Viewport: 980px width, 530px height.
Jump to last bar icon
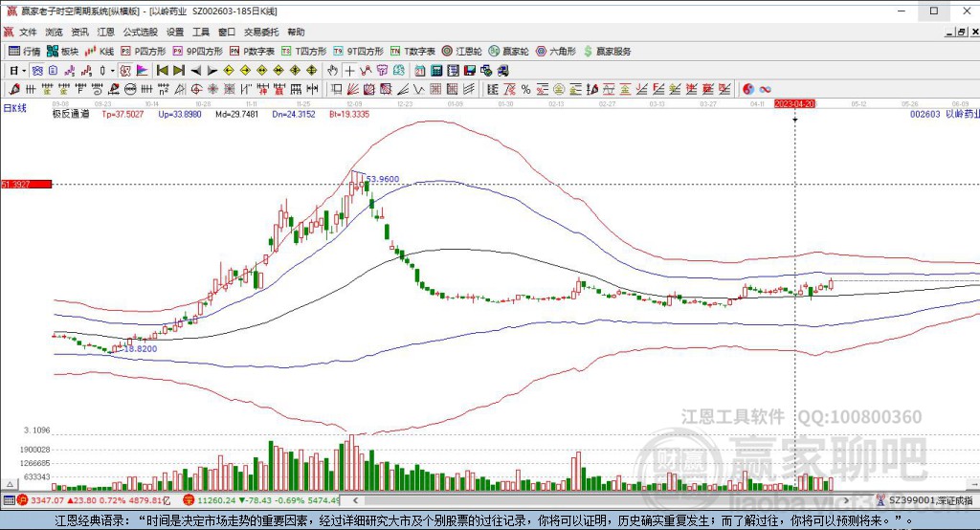179,71
